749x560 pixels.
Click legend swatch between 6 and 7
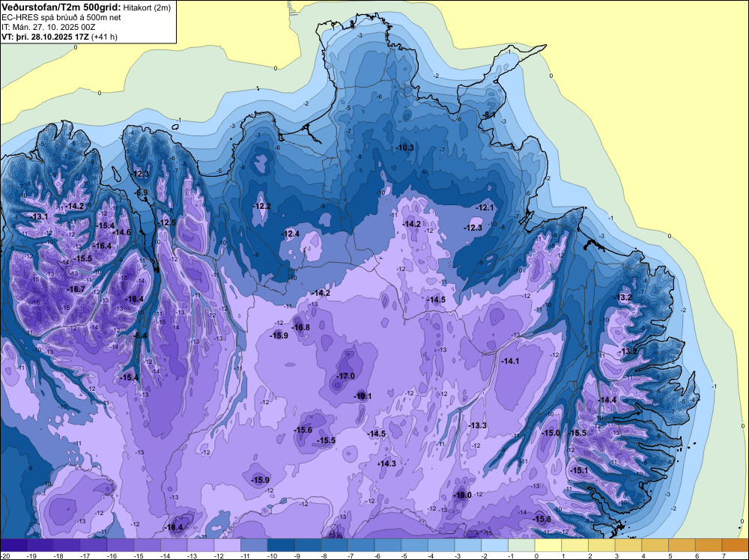709,545
